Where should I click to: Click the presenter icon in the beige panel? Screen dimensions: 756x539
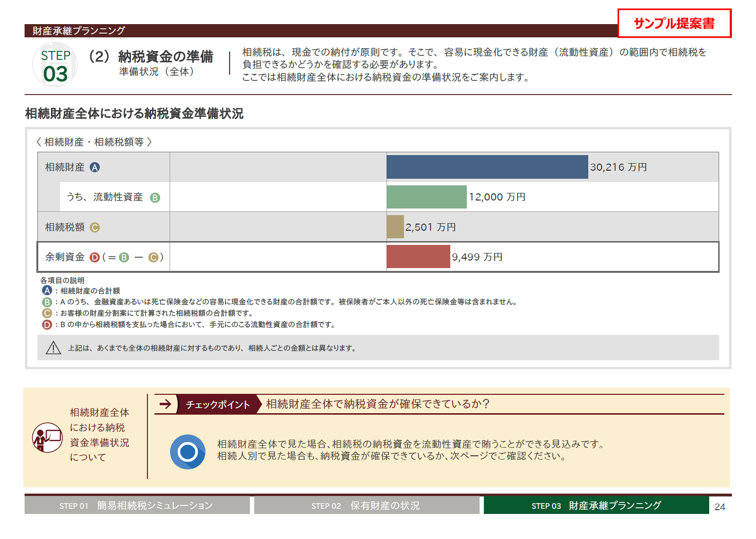[x=47, y=437]
